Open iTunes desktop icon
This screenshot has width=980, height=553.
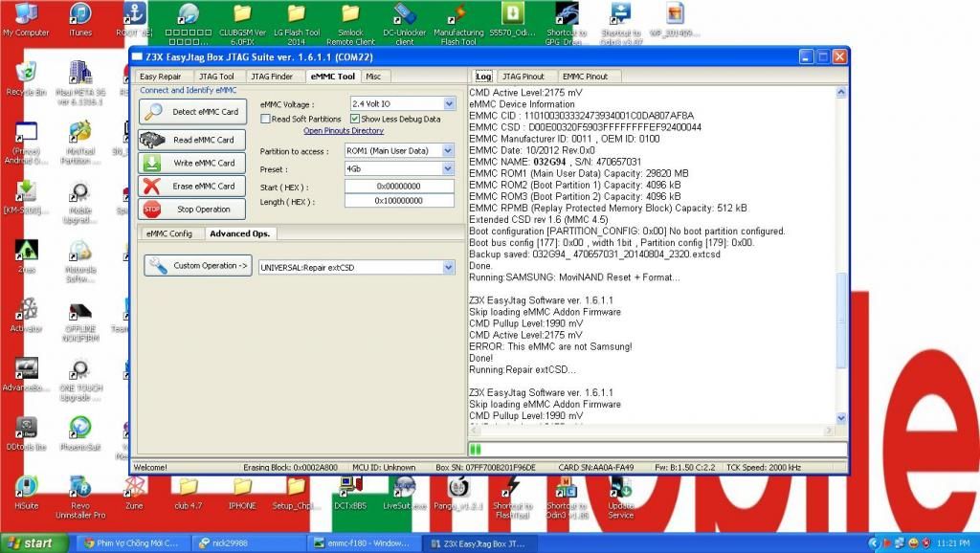(80, 20)
